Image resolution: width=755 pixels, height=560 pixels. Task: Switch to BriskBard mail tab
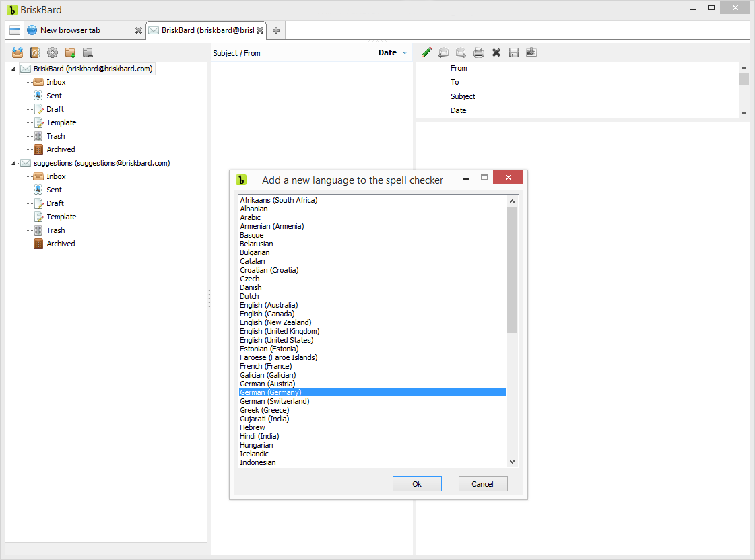coord(207,30)
